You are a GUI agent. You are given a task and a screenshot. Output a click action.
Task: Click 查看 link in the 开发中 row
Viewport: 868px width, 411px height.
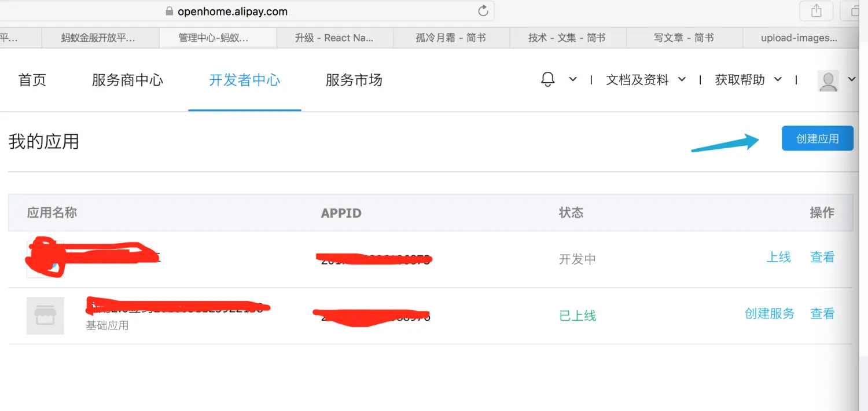coord(822,257)
